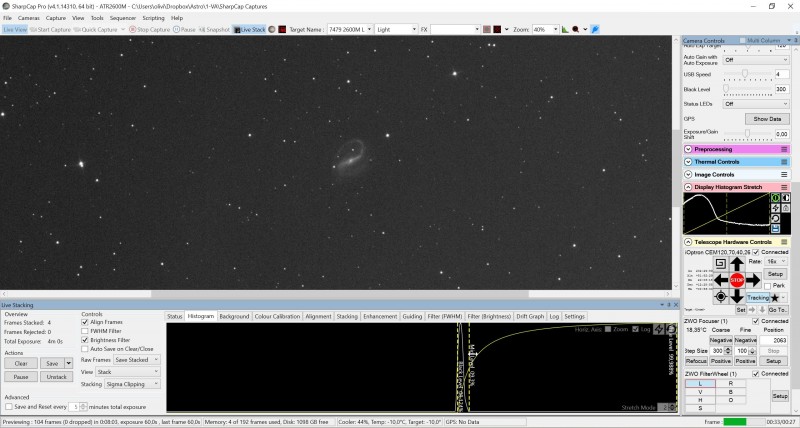
Task: Collapse the Display Histogram Stretch section
Action: click(688, 187)
